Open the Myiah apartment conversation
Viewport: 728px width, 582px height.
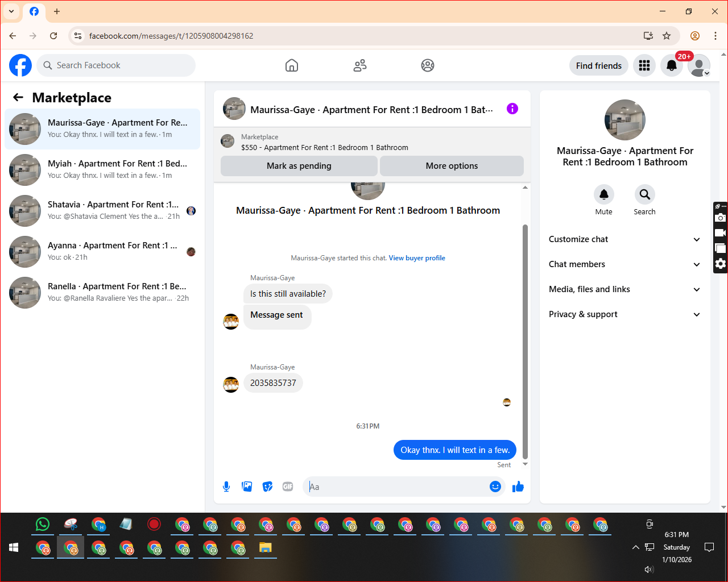click(x=102, y=170)
